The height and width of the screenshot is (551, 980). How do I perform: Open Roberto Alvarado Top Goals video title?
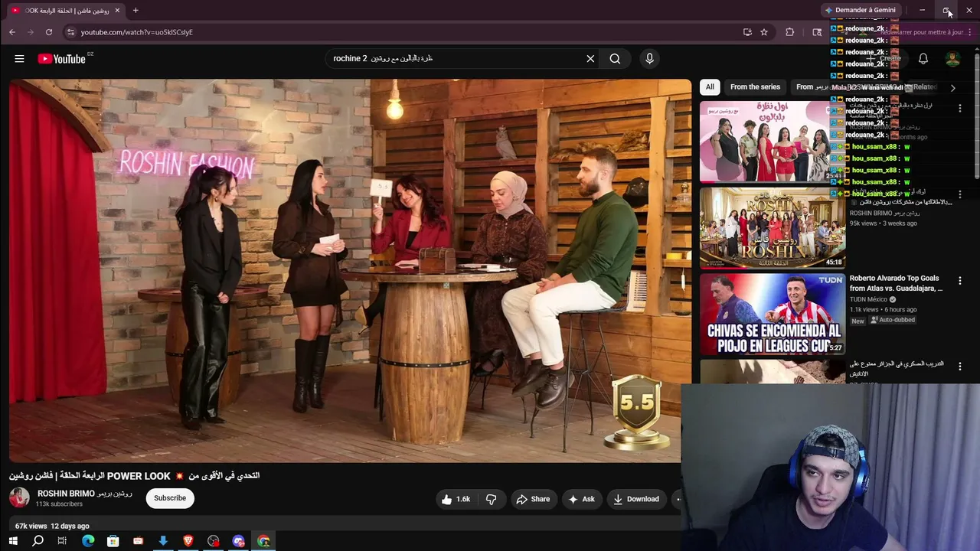(896, 283)
